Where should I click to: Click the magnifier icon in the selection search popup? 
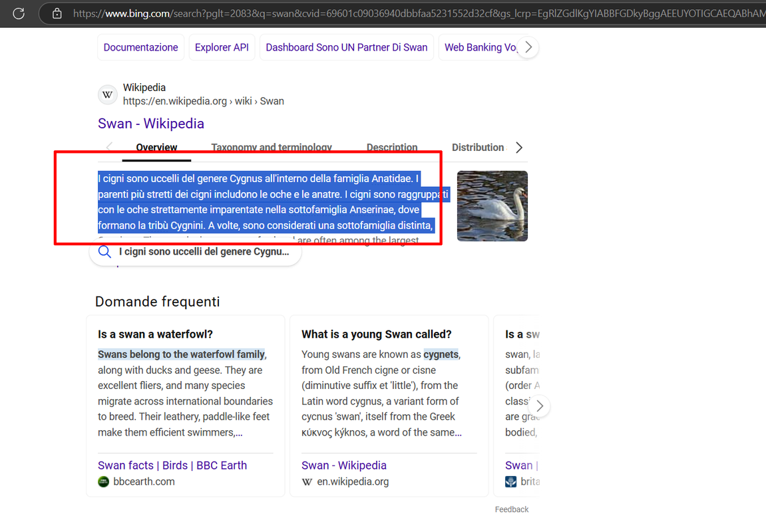tap(104, 252)
